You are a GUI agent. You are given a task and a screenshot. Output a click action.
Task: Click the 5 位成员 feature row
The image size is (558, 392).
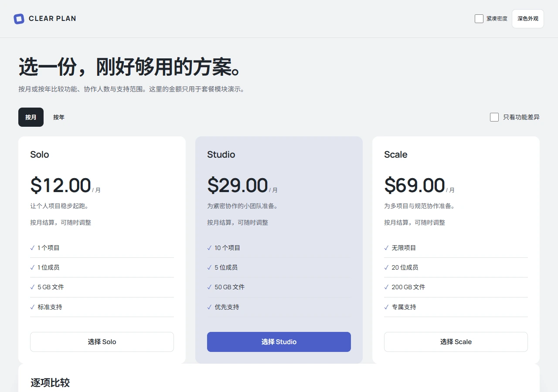(x=279, y=267)
